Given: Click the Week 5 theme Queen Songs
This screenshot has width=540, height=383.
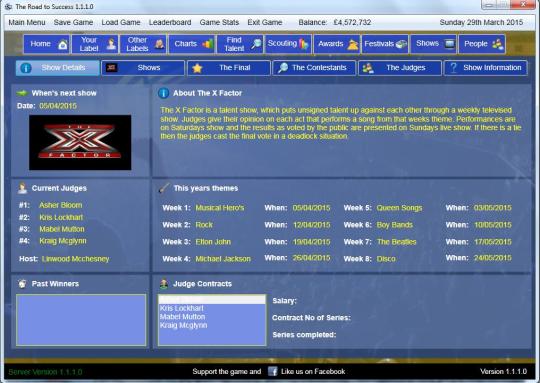Looking at the screenshot, I should click(399, 208).
